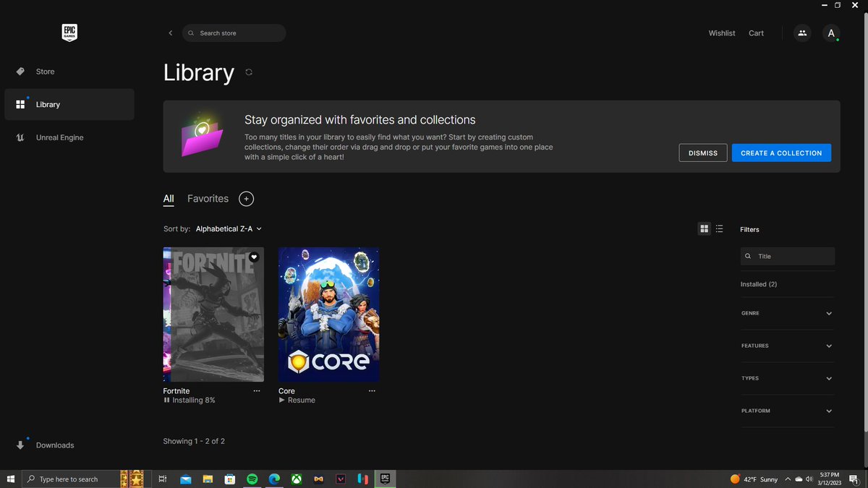The width and height of the screenshot is (868, 488).
Task: Open the account profile avatar A
Action: tap(831, 33)
